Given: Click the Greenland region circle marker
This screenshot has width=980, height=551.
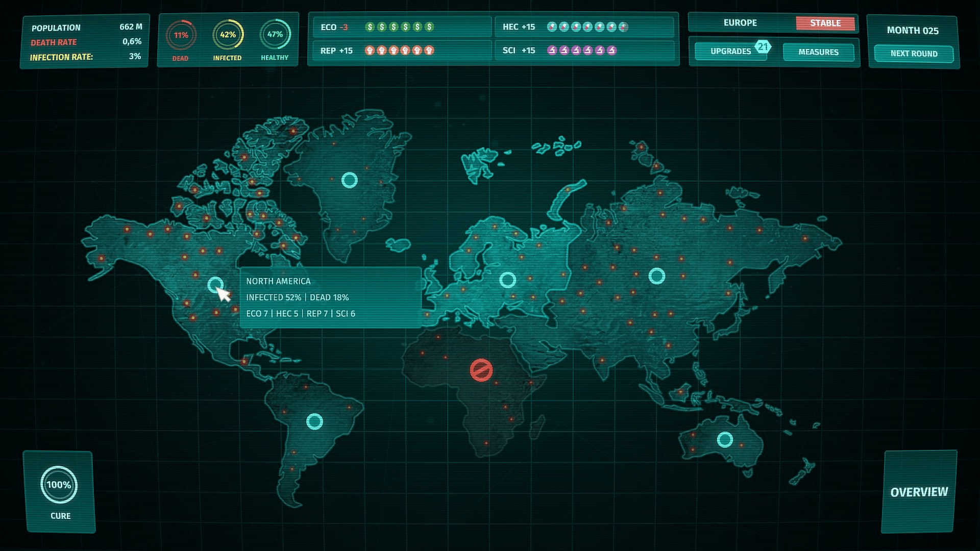Looking at the screenshot, I should pos(349,180).
